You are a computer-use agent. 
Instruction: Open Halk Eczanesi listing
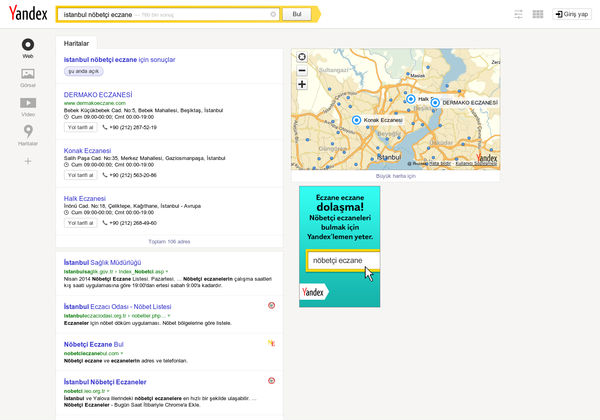click(x=85, y=199)
